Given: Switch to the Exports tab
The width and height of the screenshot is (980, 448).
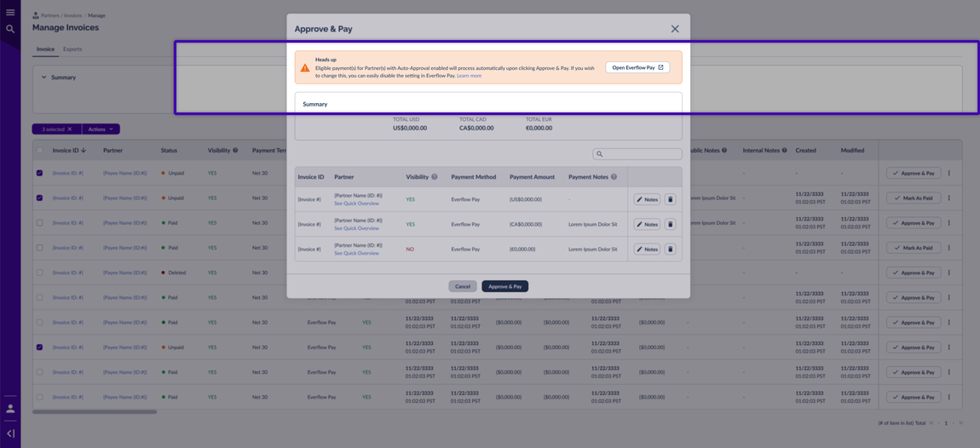Looking at the screenshot, I should pos(72,49).
